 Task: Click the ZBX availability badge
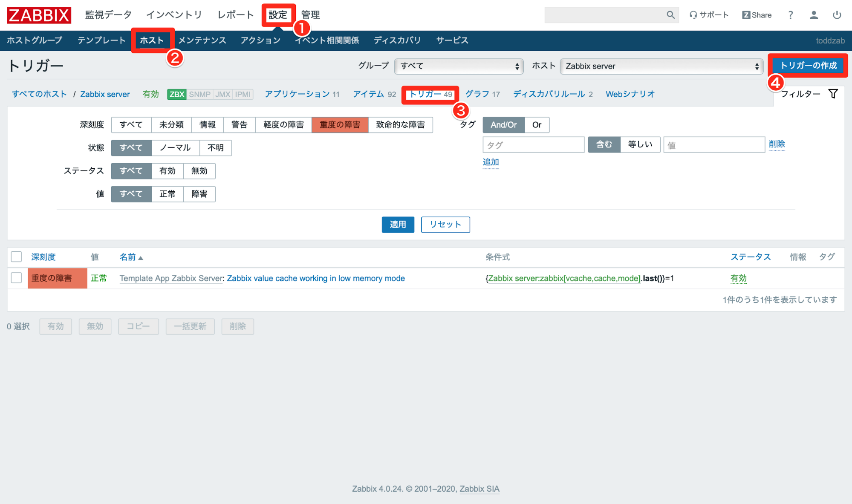pyautogui.click(x=177, y=94)
